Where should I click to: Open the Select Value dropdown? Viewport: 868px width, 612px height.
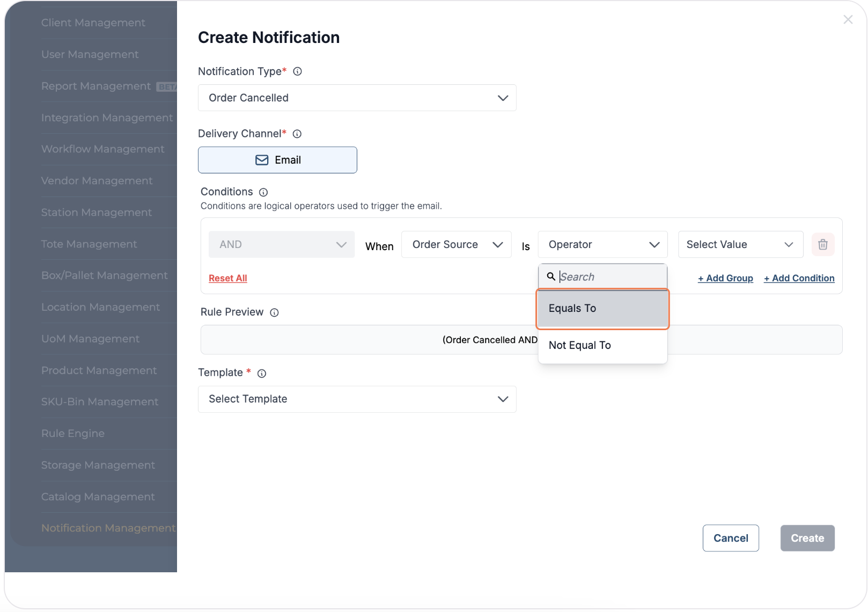pyautogui.click(x=740, y=245)
